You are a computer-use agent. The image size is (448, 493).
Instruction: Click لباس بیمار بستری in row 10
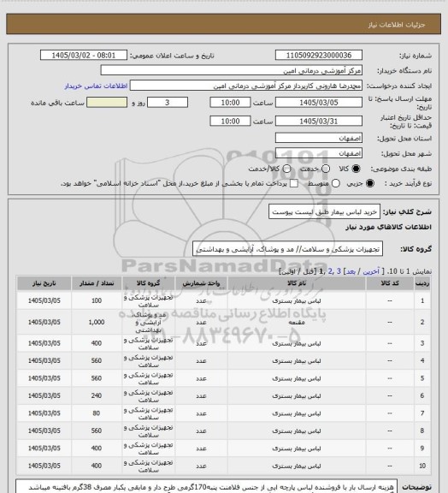297,466
